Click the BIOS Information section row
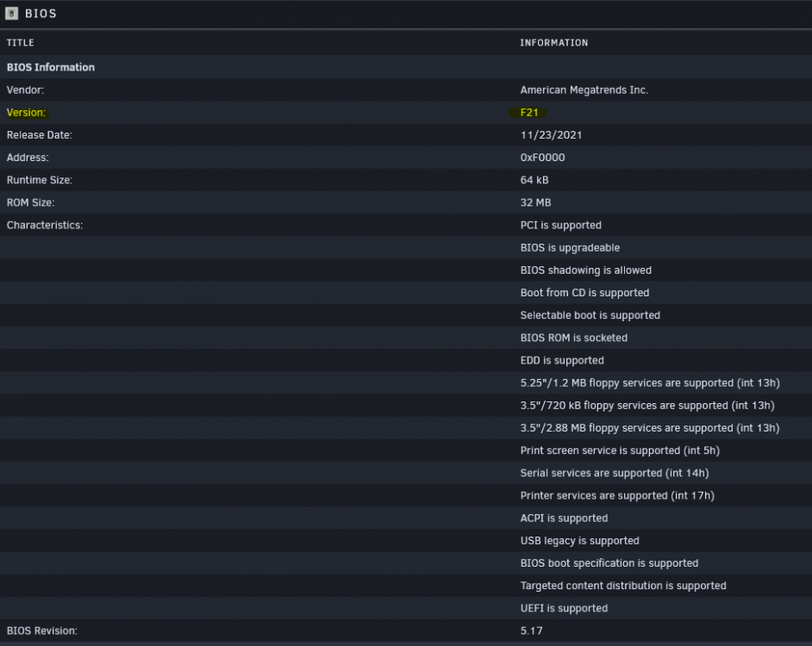The image size is (812, 646). pyautogui.click(x=406, y=67)
